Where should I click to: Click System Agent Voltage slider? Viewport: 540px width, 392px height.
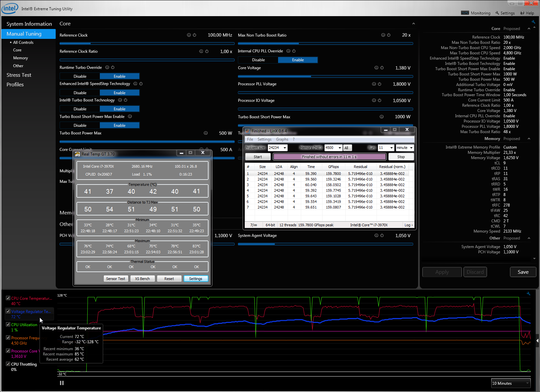(x=326, y=244)
